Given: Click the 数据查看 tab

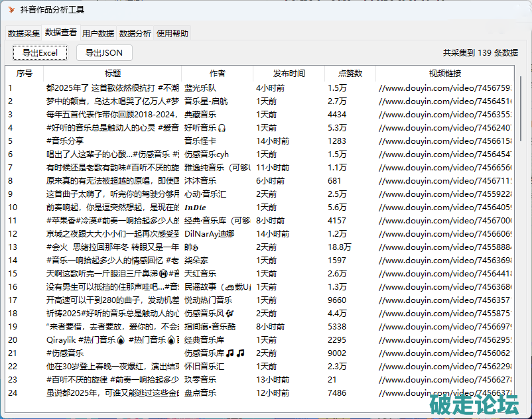Looking at the screenshot, I should point(61,32).
